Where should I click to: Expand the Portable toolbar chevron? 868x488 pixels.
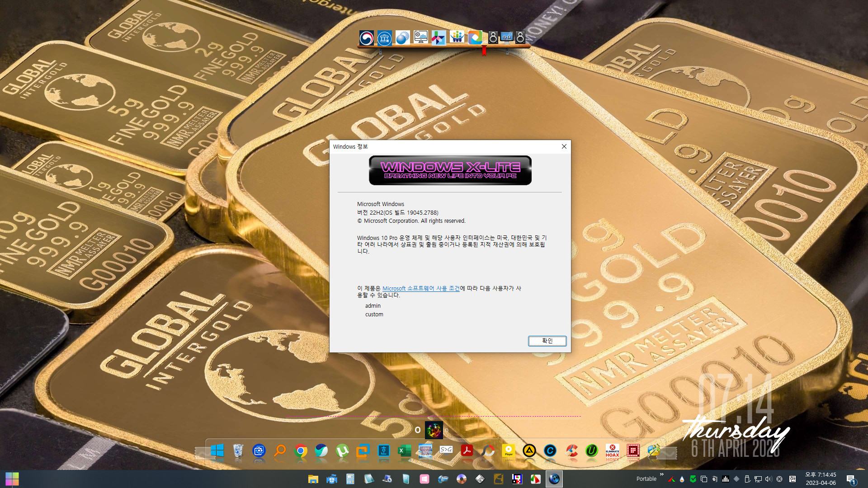coord(662,474)
